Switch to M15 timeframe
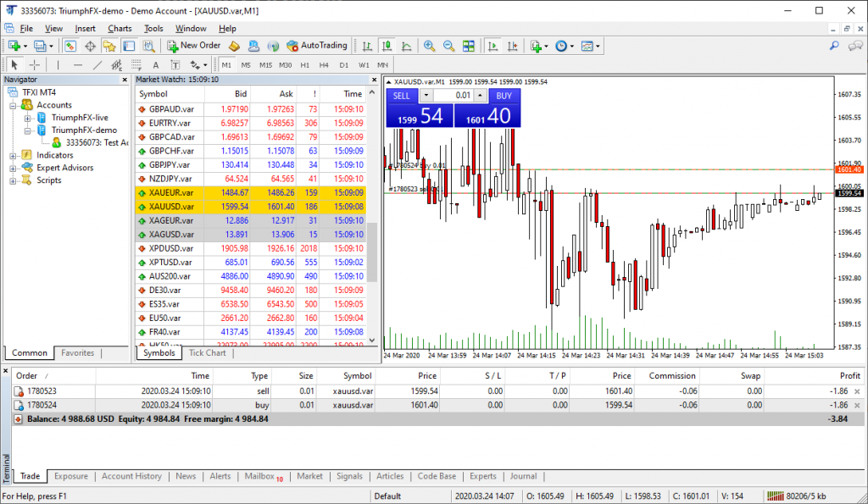Screen dimensions: 868x504 [265, 64]
